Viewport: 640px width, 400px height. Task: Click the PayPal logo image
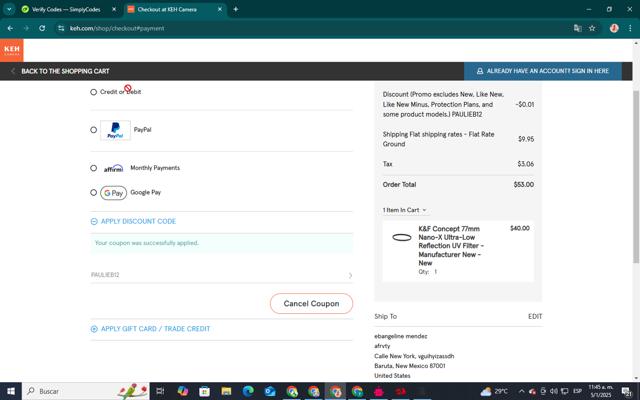coord(116,130)
